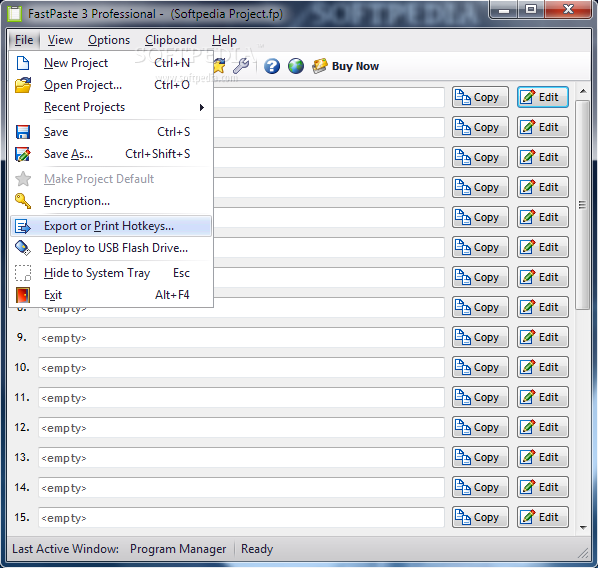Open the wrench settings toolbar icon

click(241, 66)
